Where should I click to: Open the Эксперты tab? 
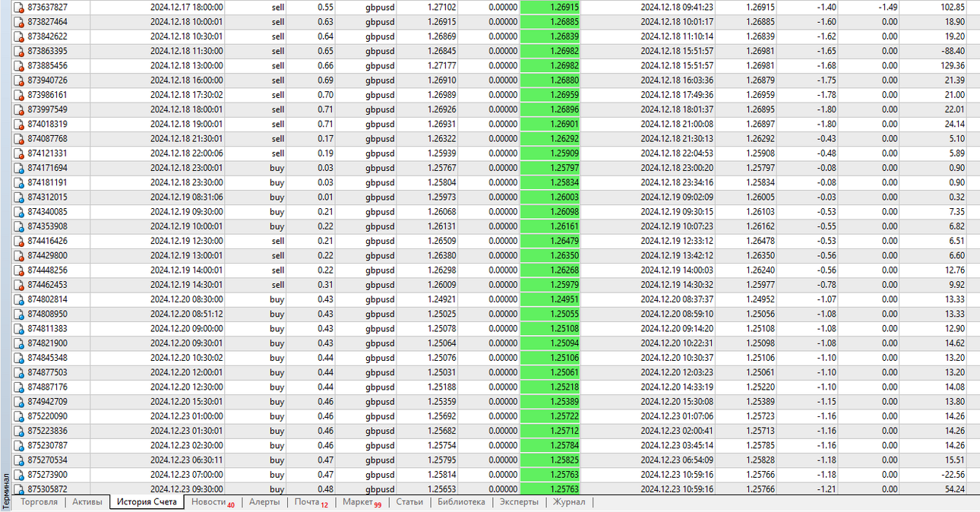[x=519, y=502]
